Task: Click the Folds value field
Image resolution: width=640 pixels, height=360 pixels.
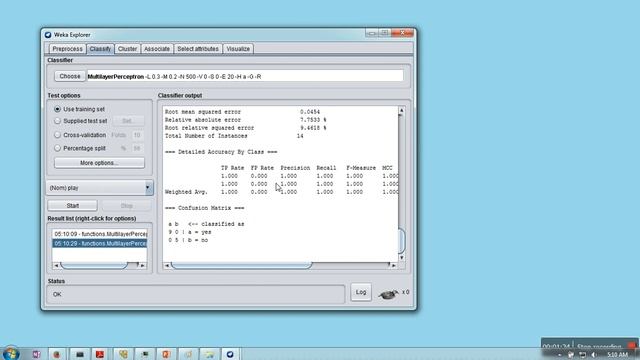Action: (x=137, y=135)
